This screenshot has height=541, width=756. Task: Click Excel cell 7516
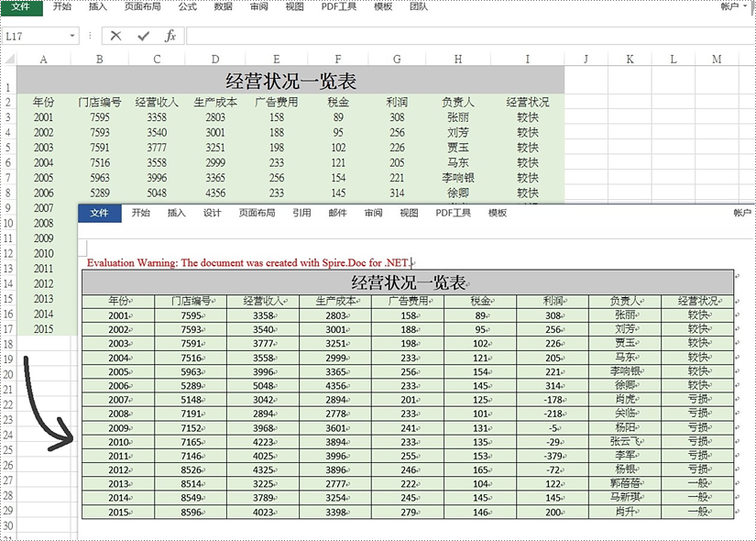[x=100, y=162]
